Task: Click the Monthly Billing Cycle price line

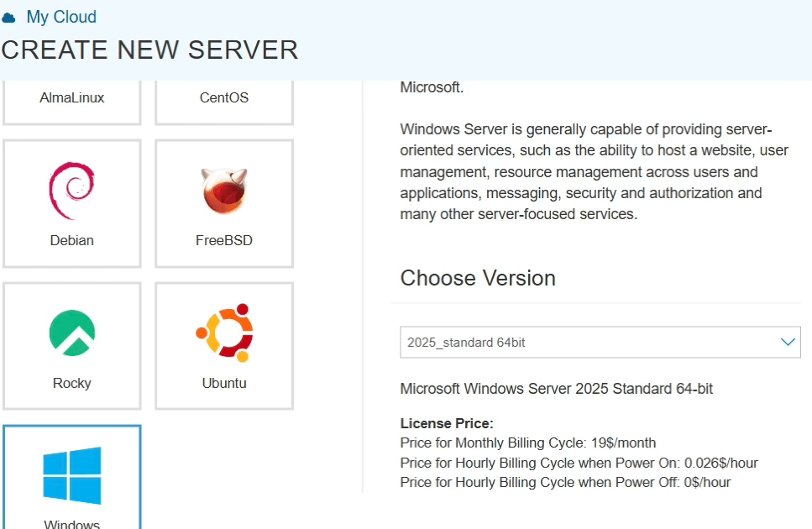Action: pyautogui.click(x=528, y=443)
